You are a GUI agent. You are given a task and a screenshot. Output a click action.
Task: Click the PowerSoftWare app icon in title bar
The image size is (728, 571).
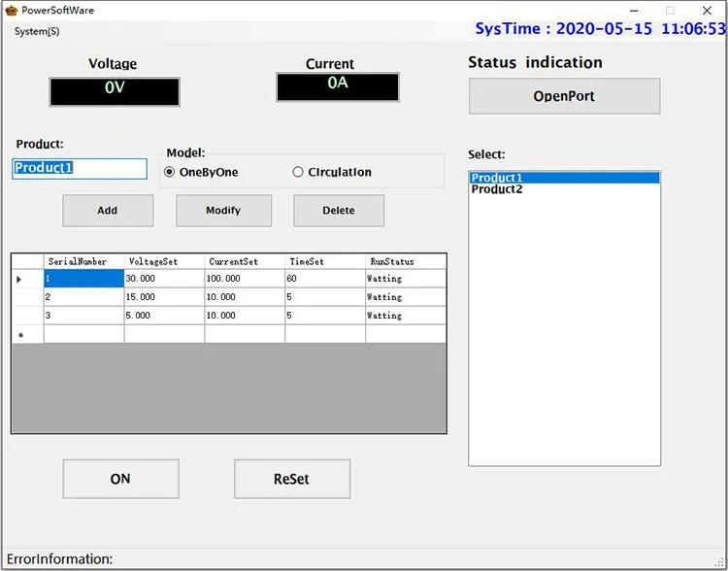pos(11,11)
